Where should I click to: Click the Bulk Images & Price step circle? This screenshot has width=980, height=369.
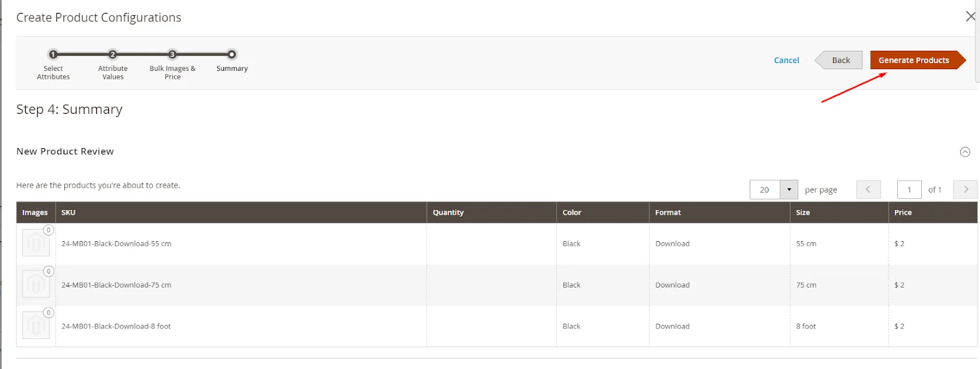172,54
